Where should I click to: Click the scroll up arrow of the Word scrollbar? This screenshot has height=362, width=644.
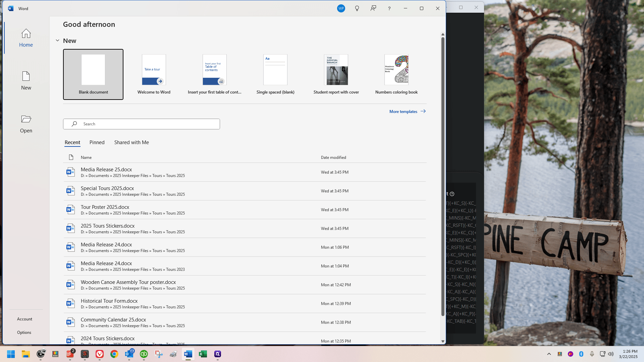pos(443,34)
